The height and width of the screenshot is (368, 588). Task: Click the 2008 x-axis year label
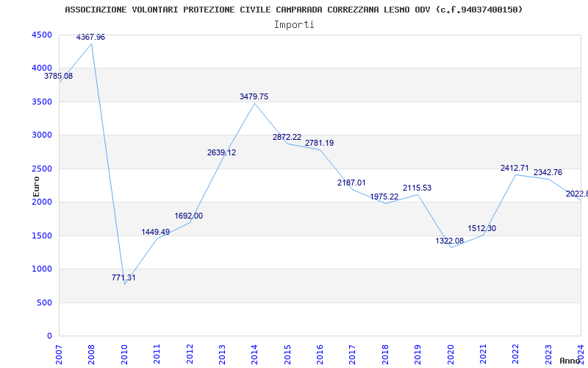point(91,354)
